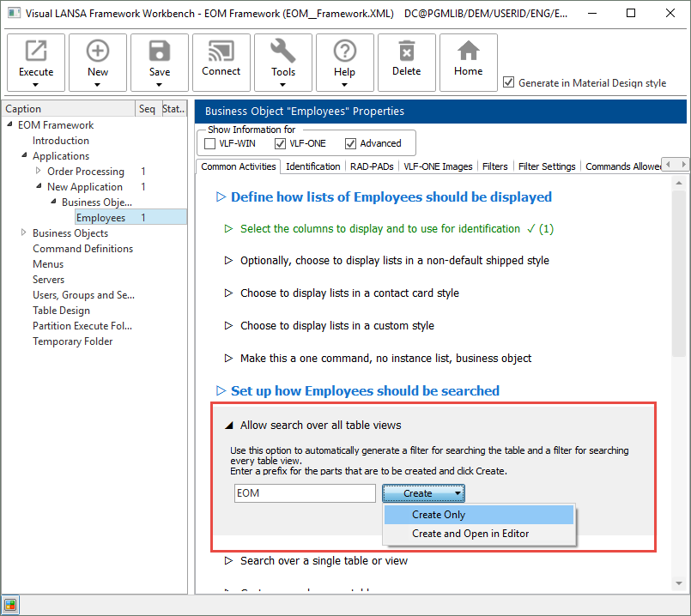The width and height of the screenshot is (691, 616).
Task: Click the Delete trash icon
Action: tap(406, 51)
